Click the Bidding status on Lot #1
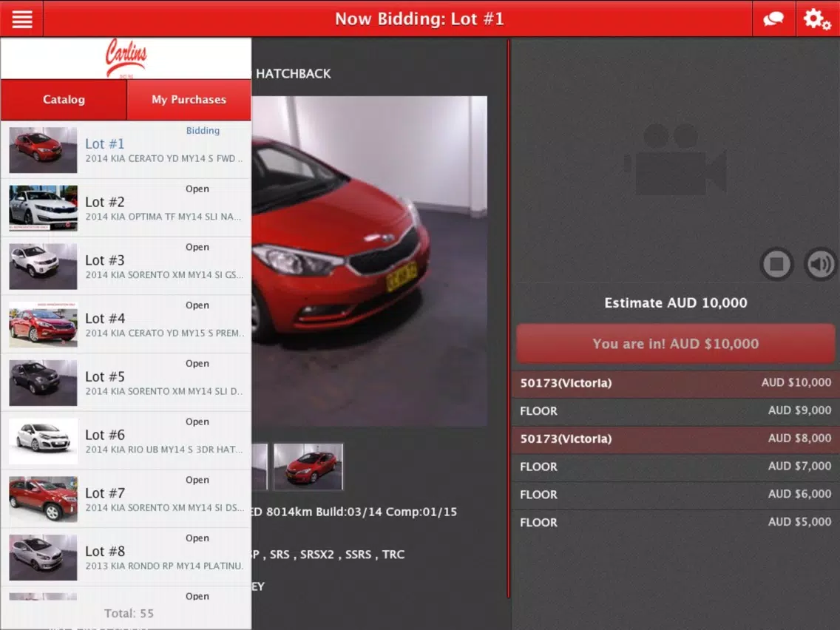The width and height of the screenshot is (840, 630). (203, 131)
